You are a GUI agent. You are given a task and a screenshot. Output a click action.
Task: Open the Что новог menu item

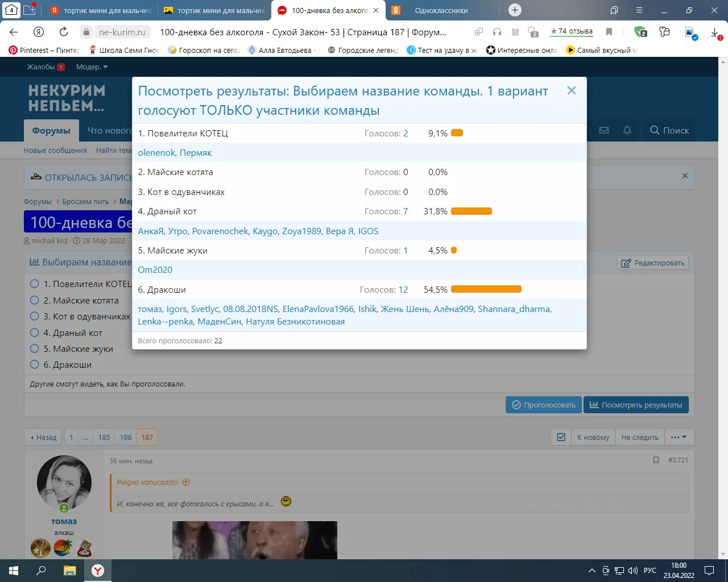point(109,130)
